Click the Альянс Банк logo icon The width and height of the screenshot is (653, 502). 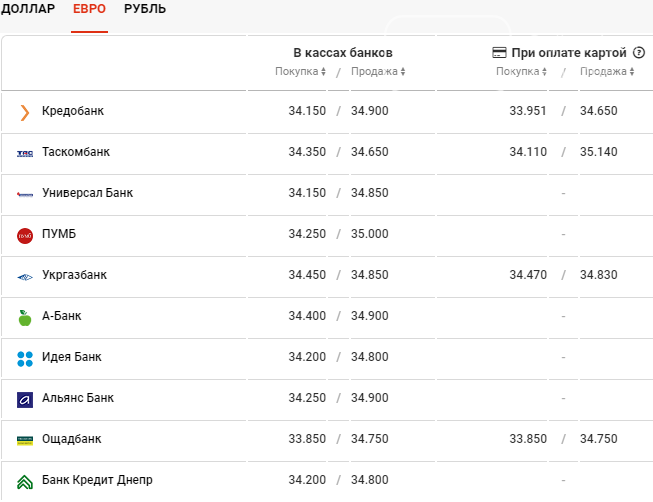[x=25, y=399]
